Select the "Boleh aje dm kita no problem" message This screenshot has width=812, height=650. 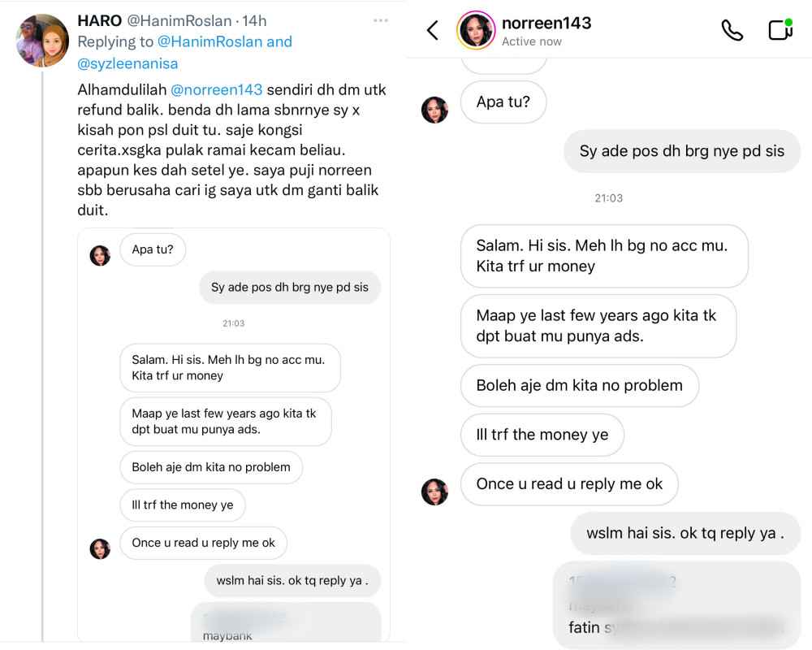tap(579, 385)
